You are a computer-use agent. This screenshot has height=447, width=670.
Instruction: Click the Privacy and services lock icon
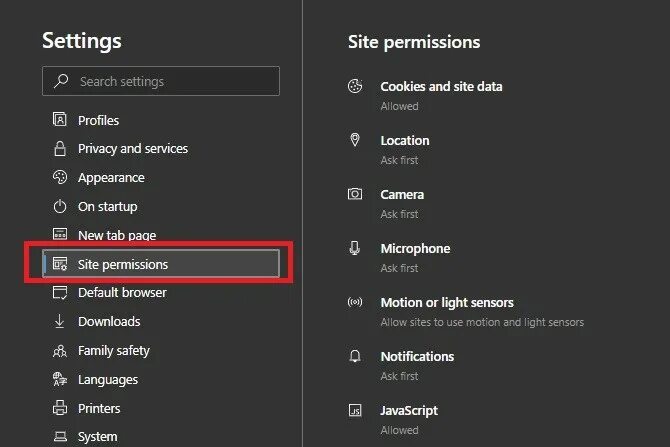(59, 149)
